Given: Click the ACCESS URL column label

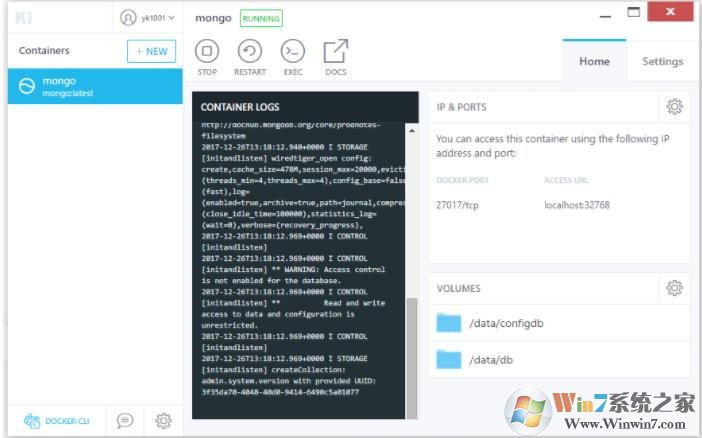Looking at the screenshot, I should point(566,180).
